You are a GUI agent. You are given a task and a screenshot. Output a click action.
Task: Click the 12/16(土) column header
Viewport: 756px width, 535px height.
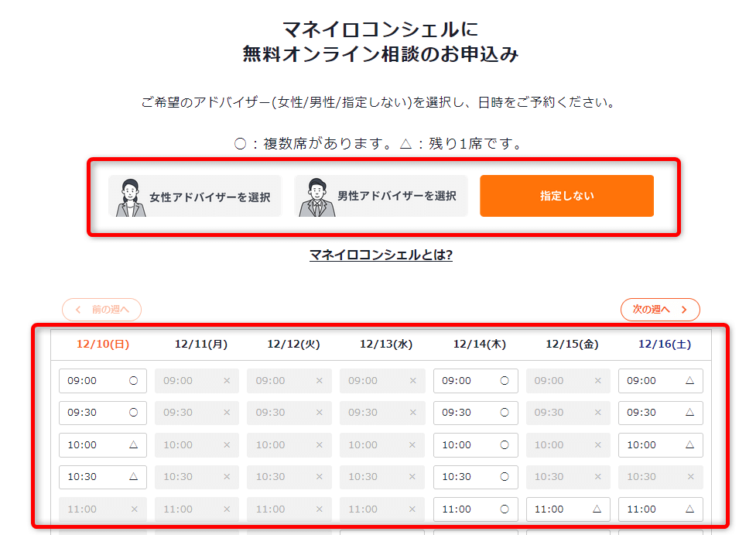665,344
